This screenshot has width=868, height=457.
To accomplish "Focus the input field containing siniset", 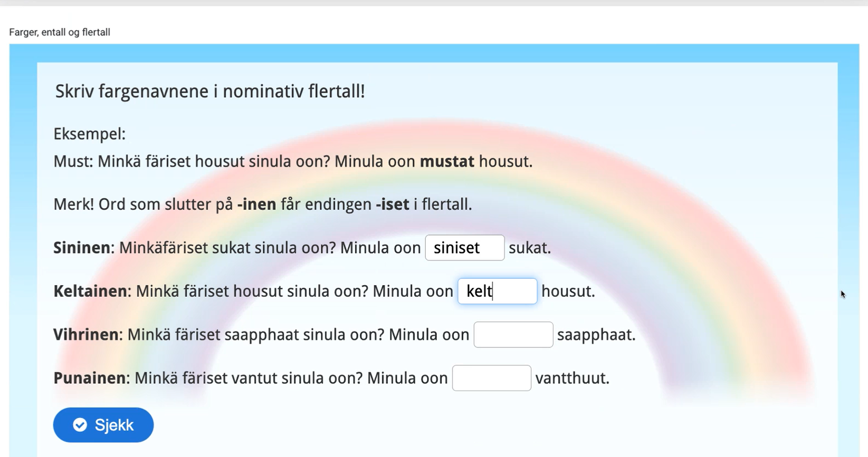I will 465,248.
